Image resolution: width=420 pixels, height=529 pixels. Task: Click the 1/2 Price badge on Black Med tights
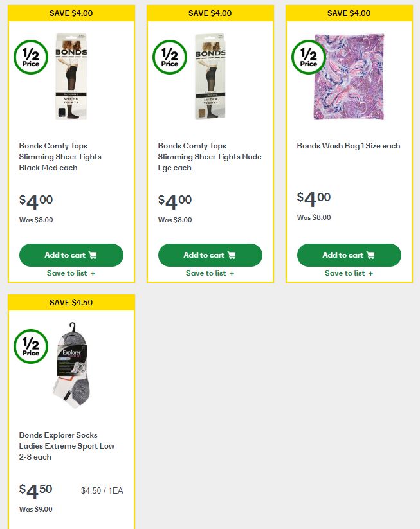click(30, 57)
